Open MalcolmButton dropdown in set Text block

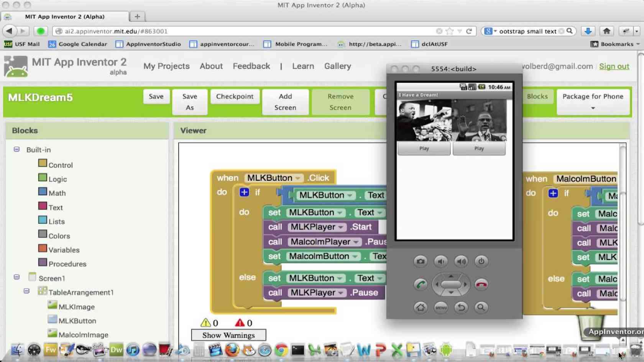pos(355,256)
